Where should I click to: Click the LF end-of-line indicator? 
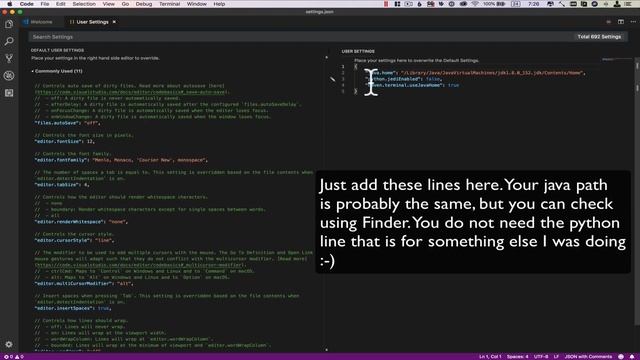[x=556, y=357]
